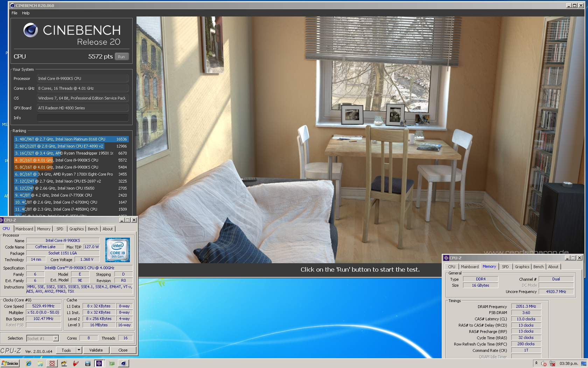Select CPU tab in left CPU-Z window
This screenshot has width=588, height=368.
[6, 229]
